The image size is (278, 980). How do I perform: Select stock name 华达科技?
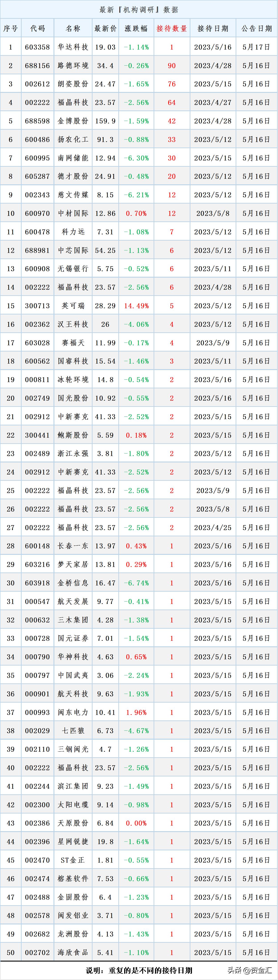[x=73, y=47]
